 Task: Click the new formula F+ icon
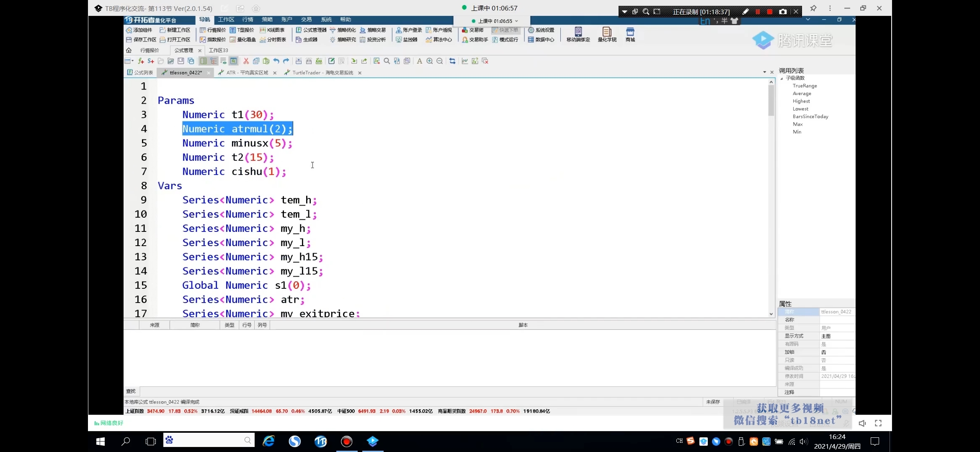coord(141,61)
